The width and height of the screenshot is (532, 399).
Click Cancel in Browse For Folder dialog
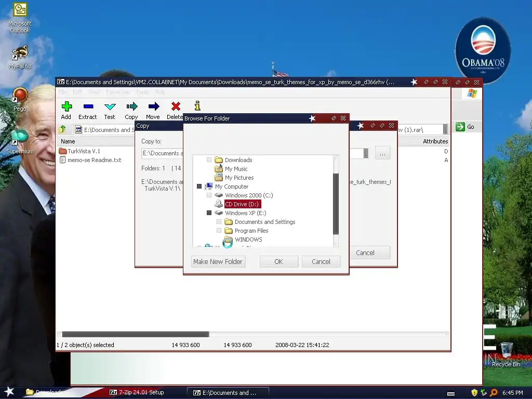click(321, 262)
